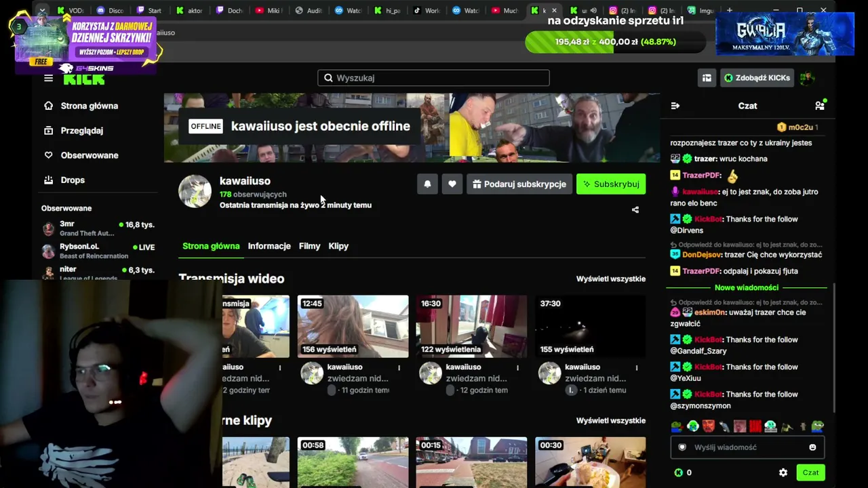Viewport: 868px width, 488px height.
Task: Open followed channel RybsonLoL in the sidebar
Action: (x=98, y=251)
